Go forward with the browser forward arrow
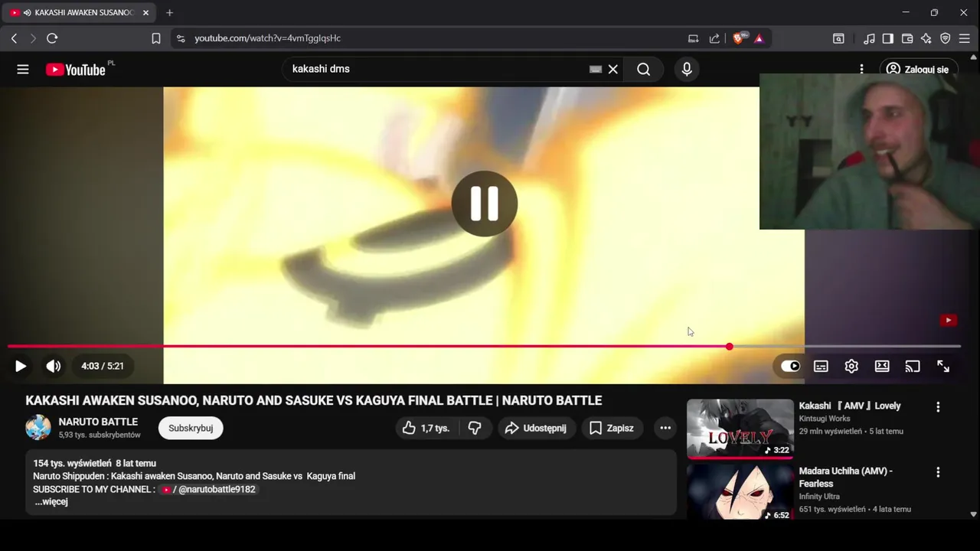The width and height of the screenshot is (980, 551). click(x=33, y=38)
